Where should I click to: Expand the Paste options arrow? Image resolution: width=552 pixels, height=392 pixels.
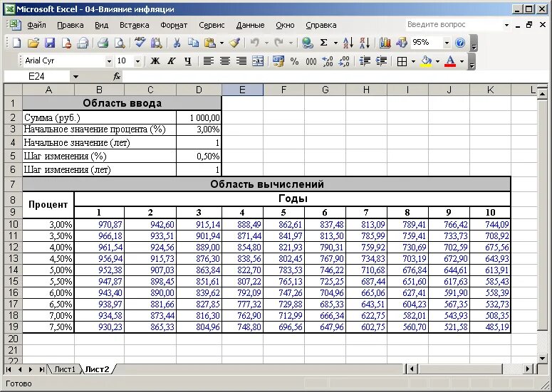point(222,43)
